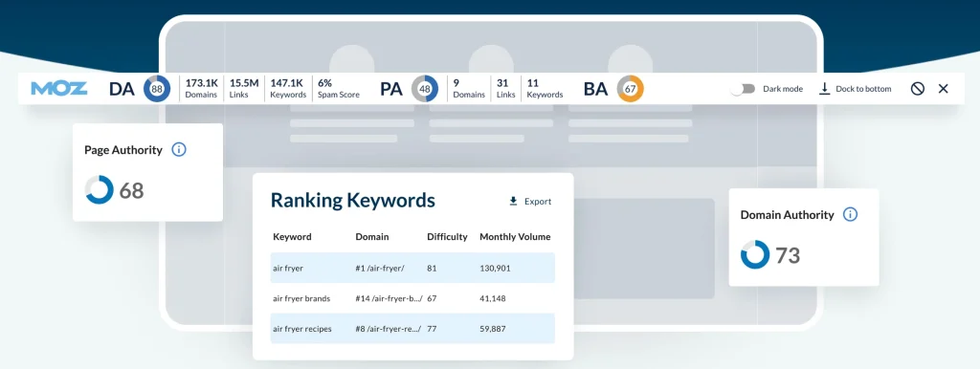Click the Monthly Volume column header

(x=515, y=237)
